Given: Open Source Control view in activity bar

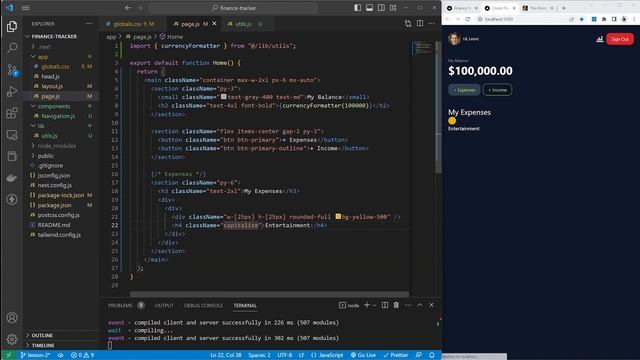Looking at the screenshot, I should (12, 70).
